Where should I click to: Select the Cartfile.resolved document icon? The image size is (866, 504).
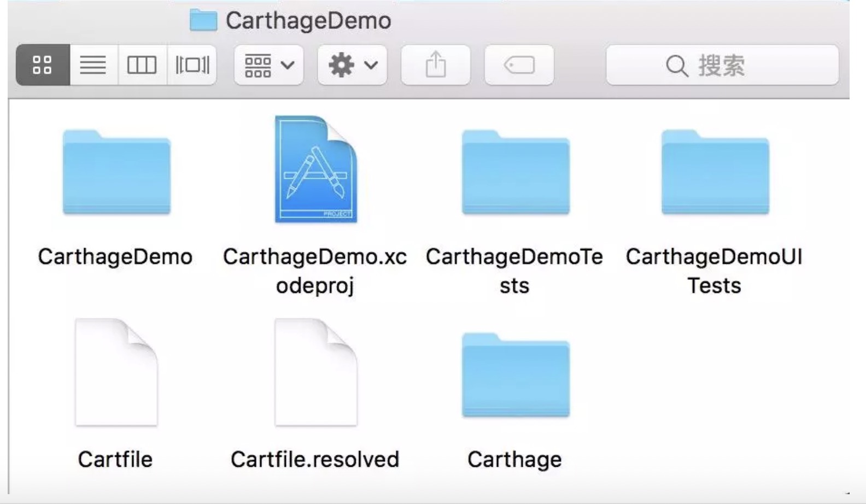pyautogui.click(x=316, y=372)
